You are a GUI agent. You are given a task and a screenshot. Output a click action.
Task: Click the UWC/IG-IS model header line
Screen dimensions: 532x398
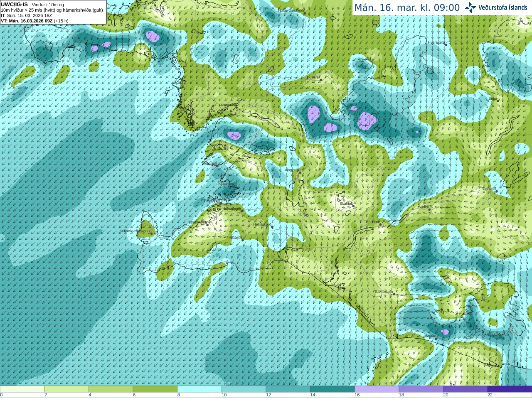tap(32, 5)
